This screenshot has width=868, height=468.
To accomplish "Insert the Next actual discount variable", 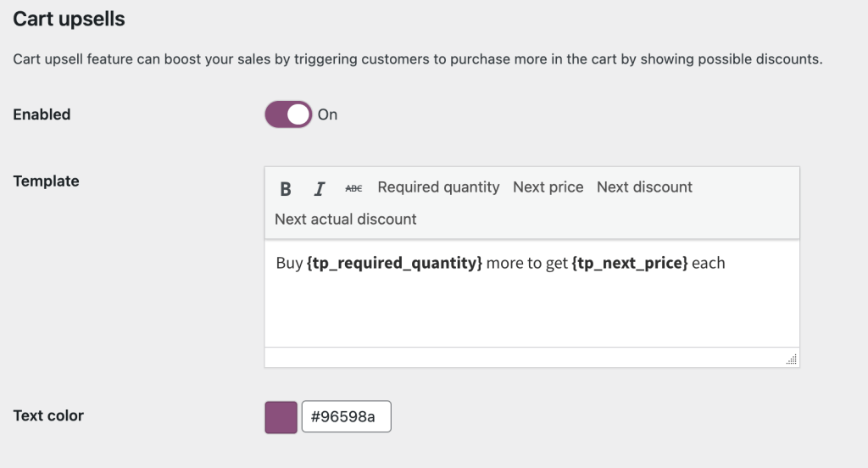I will click(x=345, y=220).
